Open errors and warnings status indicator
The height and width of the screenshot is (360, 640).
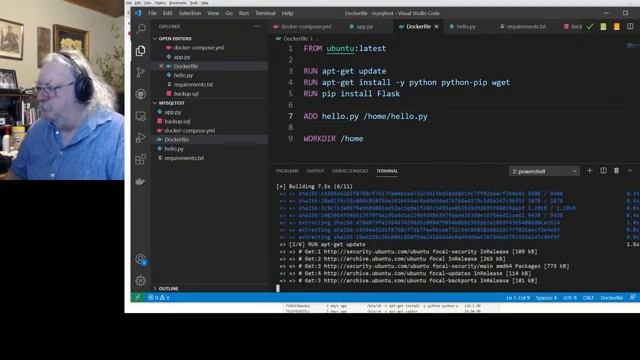(x=159, y=298)
